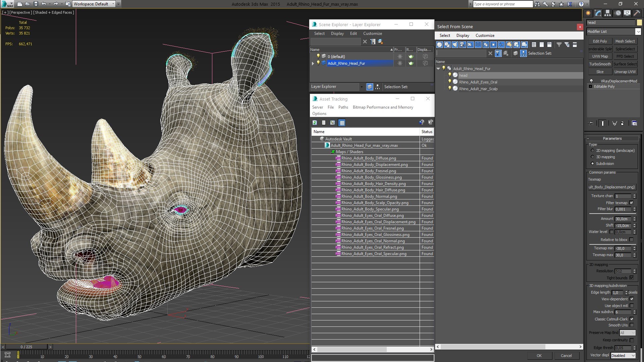
Task: Expand Editable Poly in modifier stack
Action: click(x=591, y=86)
